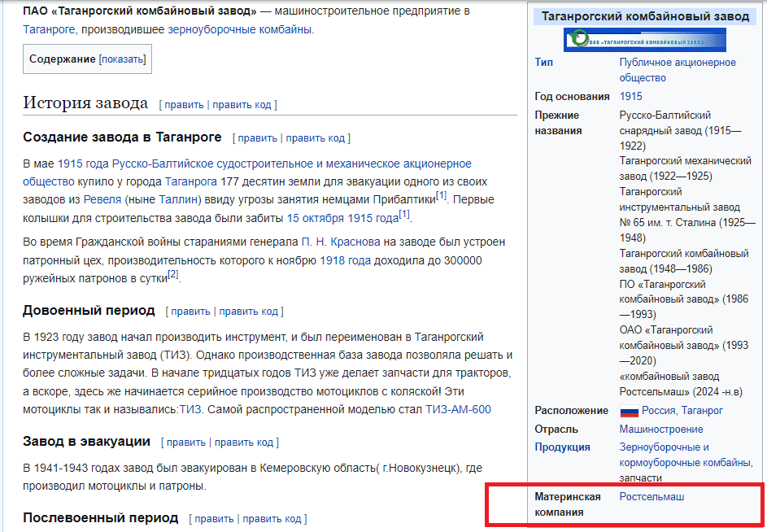Click the infobox title 'Таганрогский комбайновый завод'
Screen dimensions: 767x532
pos(645,16)
